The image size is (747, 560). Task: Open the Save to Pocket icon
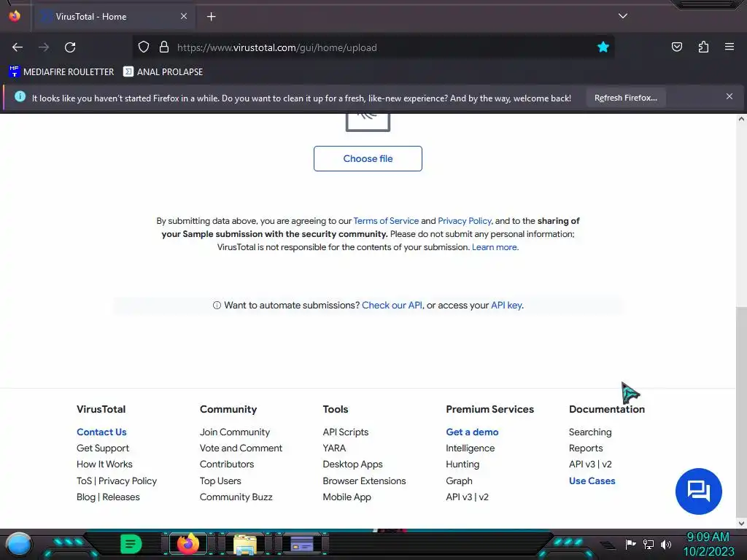(x=676, y=47)
